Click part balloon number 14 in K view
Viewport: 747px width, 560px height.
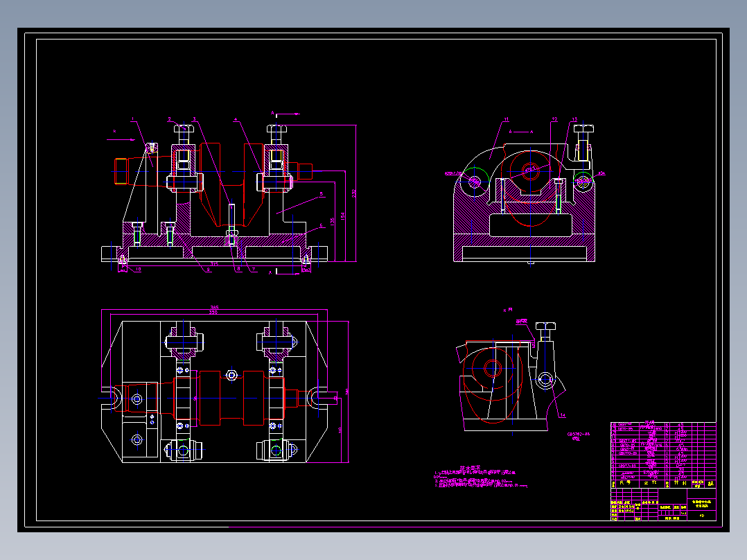pyautogui.click(x=563, y=415)
